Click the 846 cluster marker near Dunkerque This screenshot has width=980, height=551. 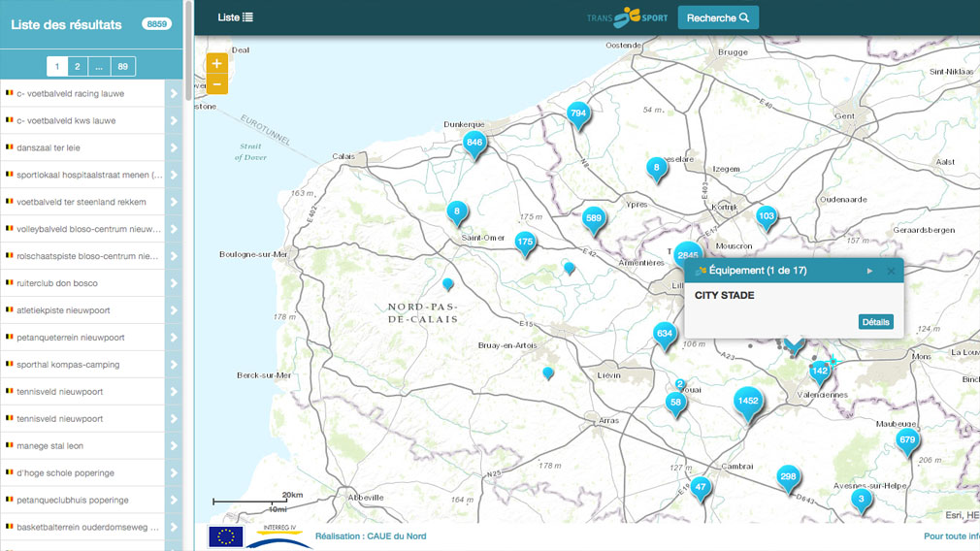tap(474, 143)
